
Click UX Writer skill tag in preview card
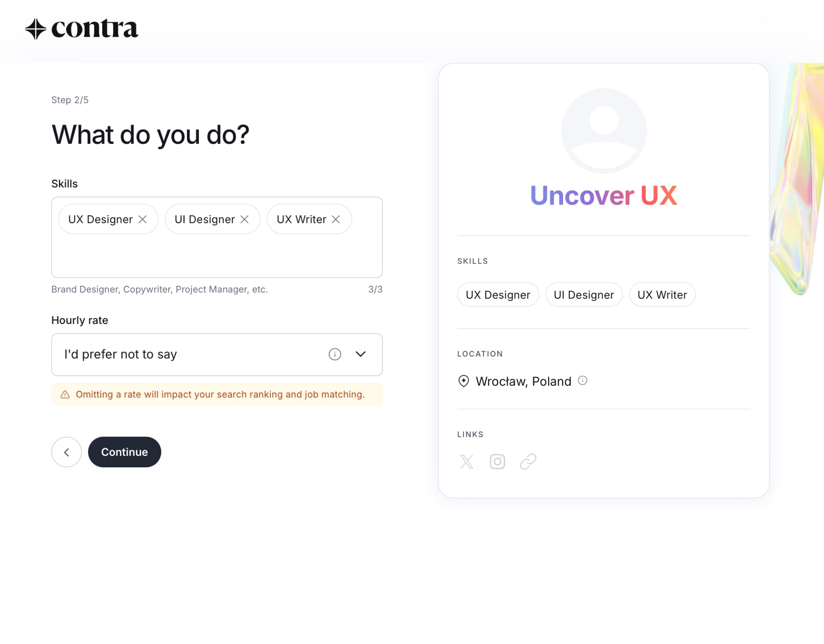coord(661,294)
